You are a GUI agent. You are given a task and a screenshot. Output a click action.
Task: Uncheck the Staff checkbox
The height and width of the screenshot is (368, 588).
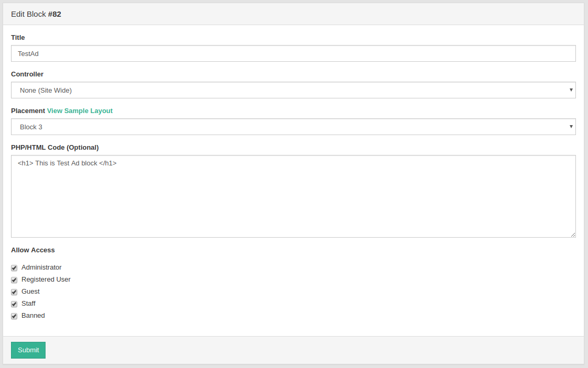pyautogui.click(x=14, y=304)
